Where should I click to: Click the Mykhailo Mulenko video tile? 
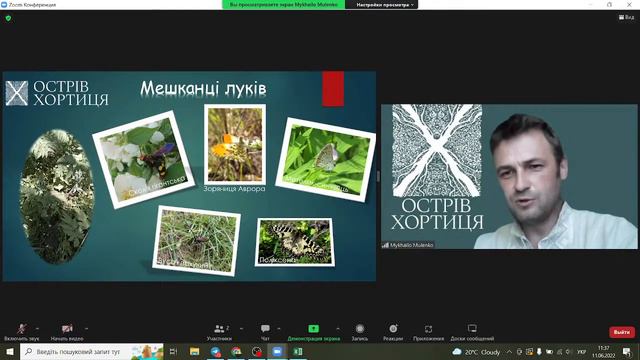[x=509, y=176]
